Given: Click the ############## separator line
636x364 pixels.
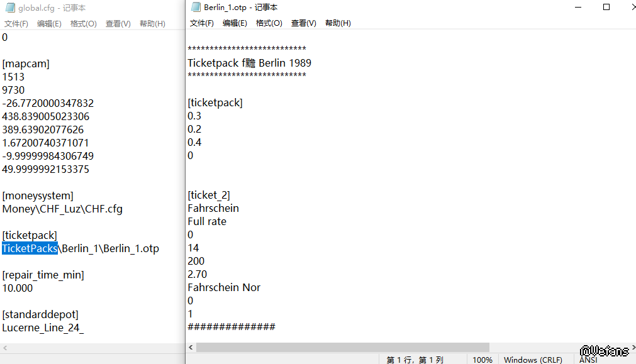Looking at the screenshot, I should tap(232, 327).
